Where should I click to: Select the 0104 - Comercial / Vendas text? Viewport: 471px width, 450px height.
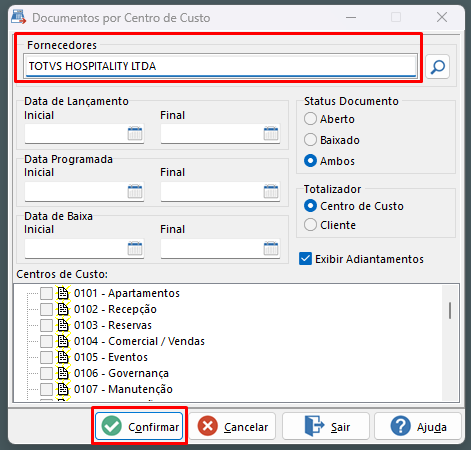pyautogui.click(x=139, y=341)
